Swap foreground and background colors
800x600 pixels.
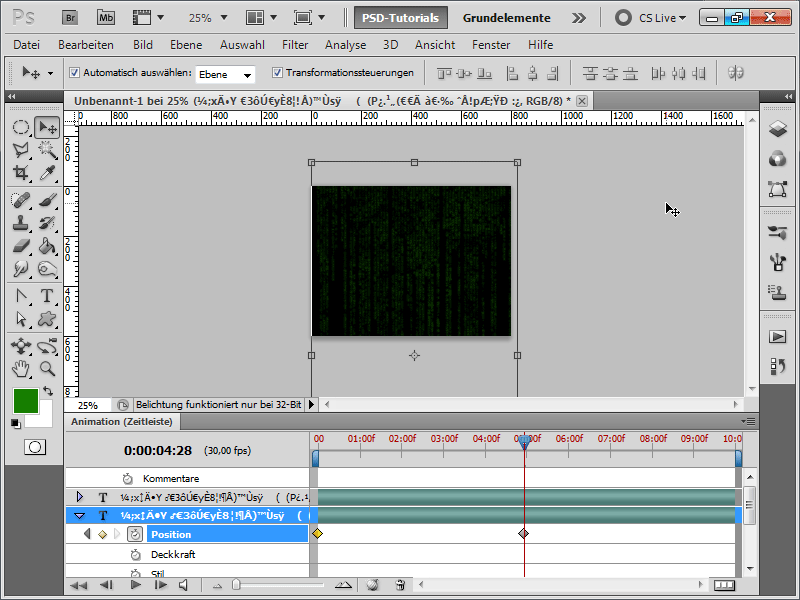pyautogui.click(x=48, y=391)
